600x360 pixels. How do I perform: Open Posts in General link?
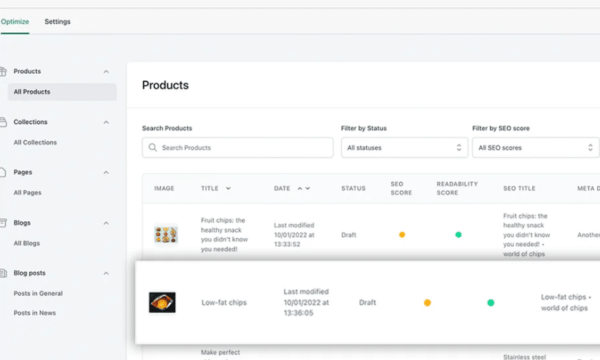point(38,293)
